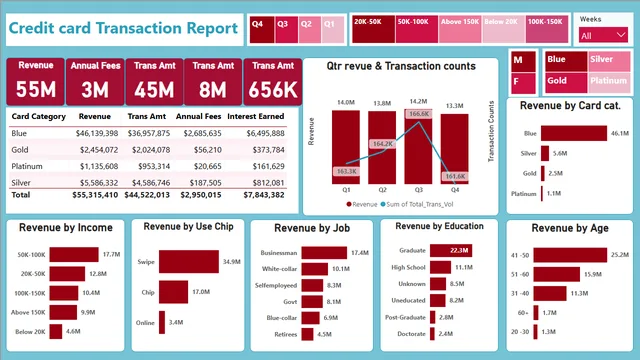Click Above 150K bar in Revenue by Income
The image size is (640, 360).
tap(63, 312)
